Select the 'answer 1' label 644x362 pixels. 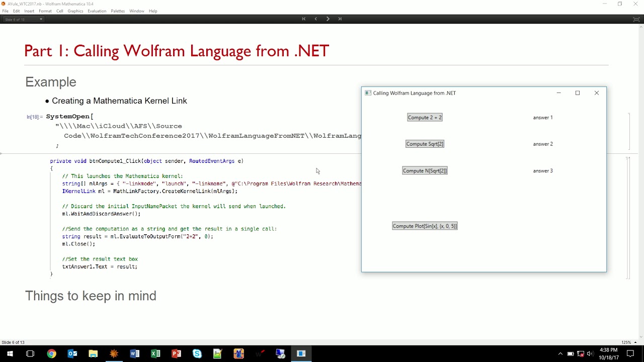(543, 117)
